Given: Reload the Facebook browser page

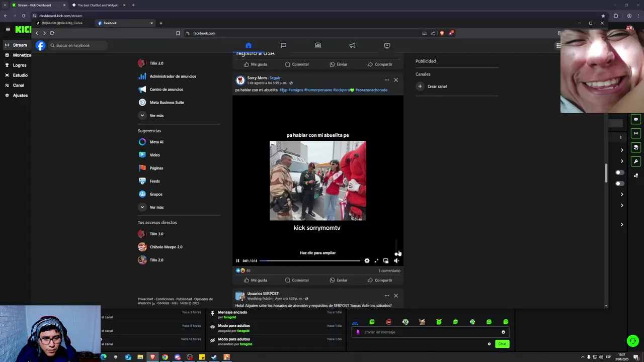Looking at the screenshot, I should pos(52,33).
